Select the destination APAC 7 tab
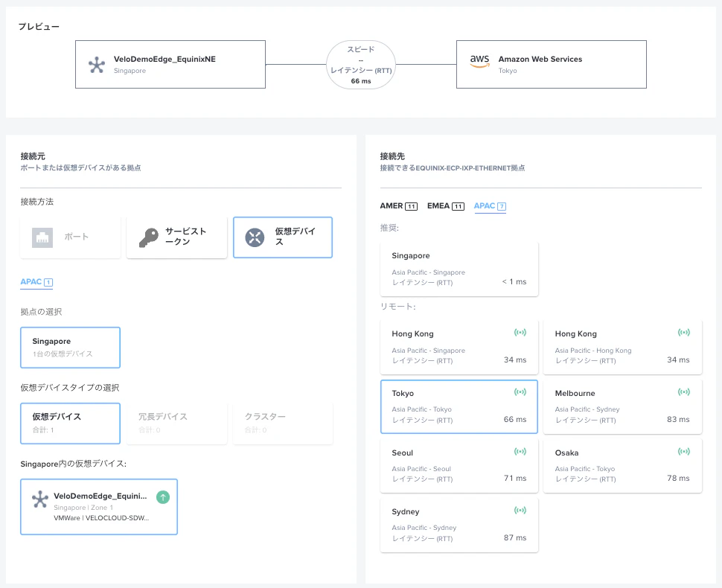 [490, 206]
